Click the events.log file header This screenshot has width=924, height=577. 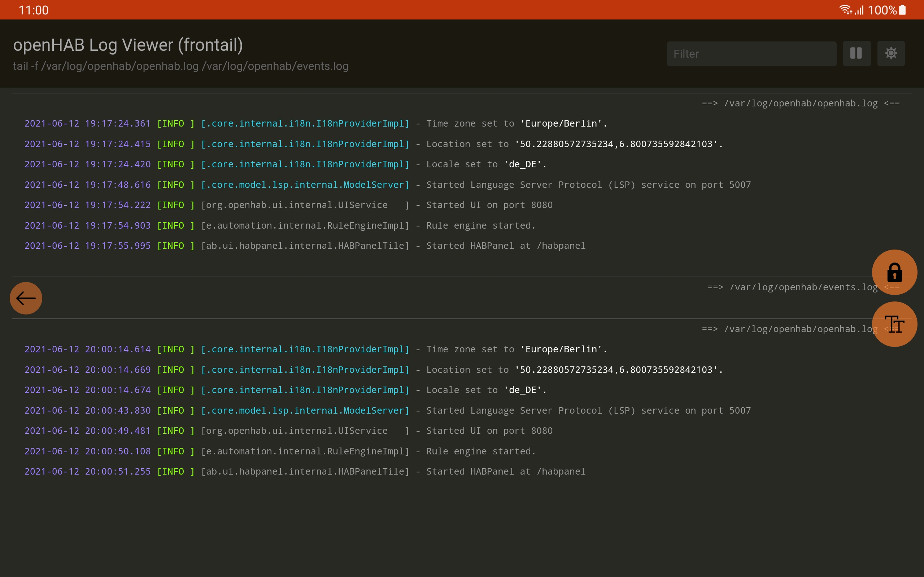click(x=792, y=287)
